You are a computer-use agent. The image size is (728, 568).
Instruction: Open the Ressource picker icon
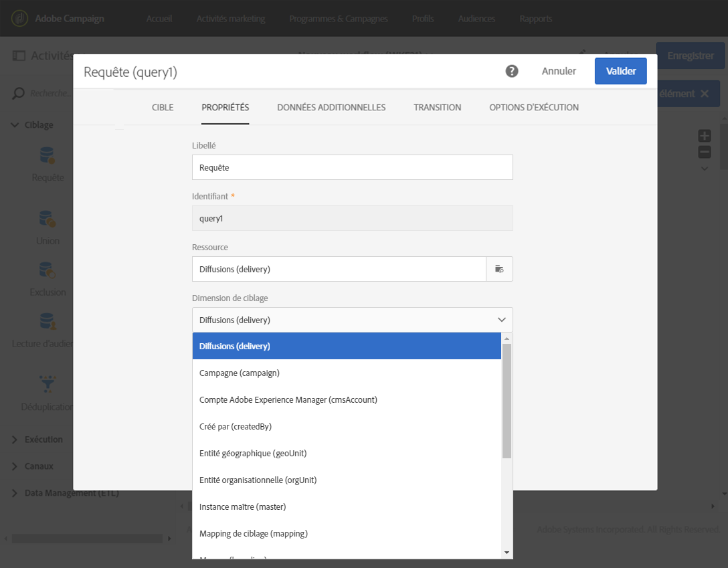click(x=499, y=269)
